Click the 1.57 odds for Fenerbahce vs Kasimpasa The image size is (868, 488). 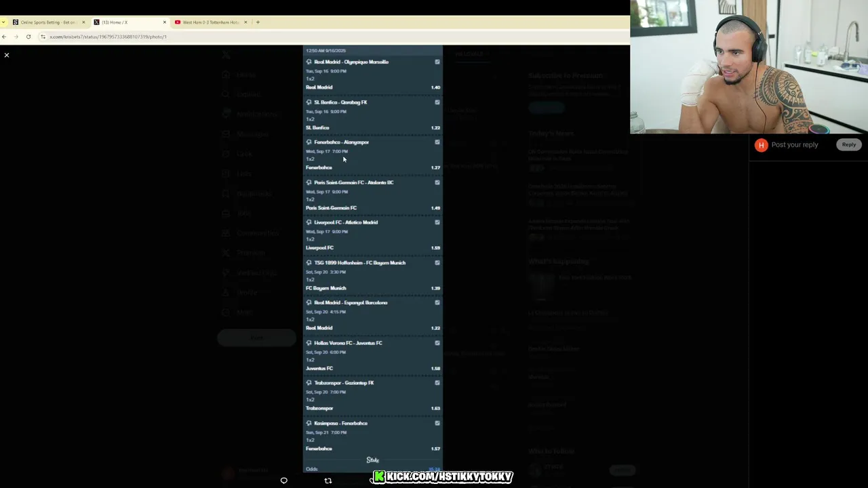[x=435, y=449]
